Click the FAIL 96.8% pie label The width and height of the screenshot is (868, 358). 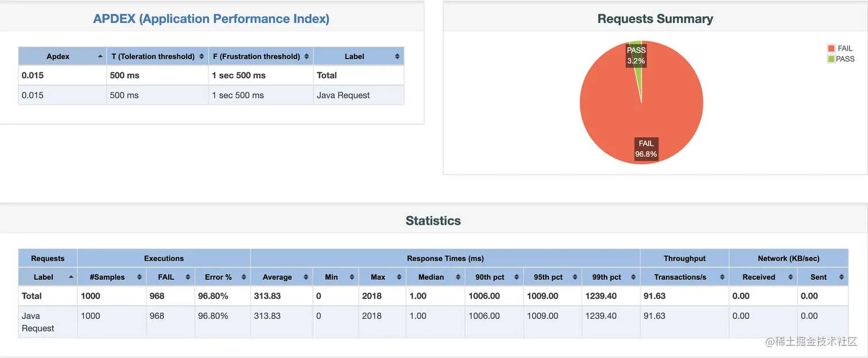pos(646,149)
